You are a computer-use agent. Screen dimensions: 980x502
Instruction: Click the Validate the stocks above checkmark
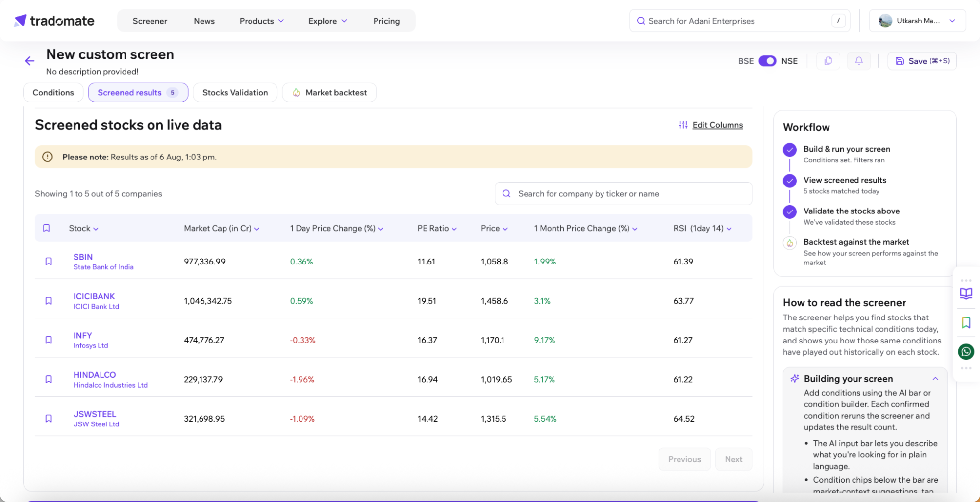pyautogui.click(x=789, y=211)
